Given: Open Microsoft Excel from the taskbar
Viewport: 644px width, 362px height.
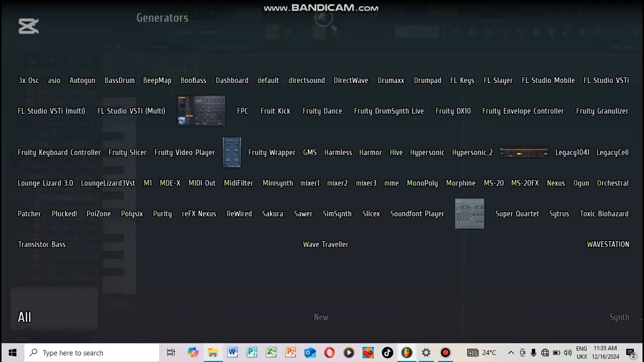Looking at the screenshot, I should click(271, 352).
